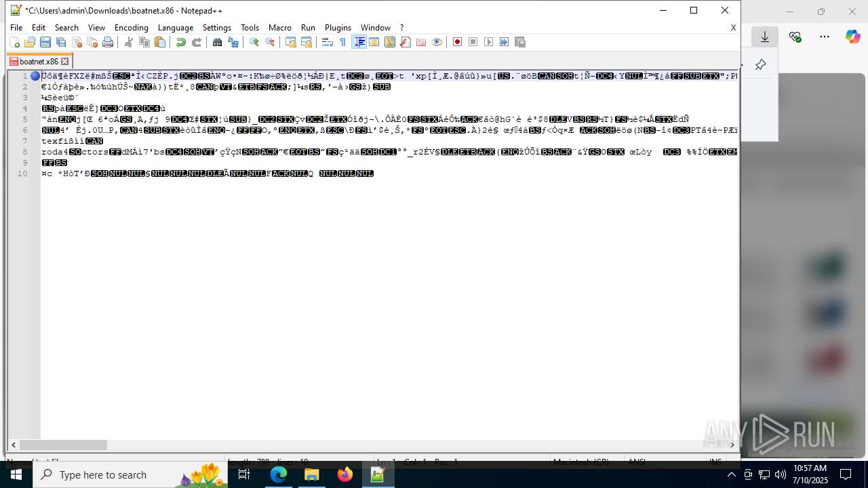
Task: Close all documents via toolbar
Action: click(x=92, y=42)
